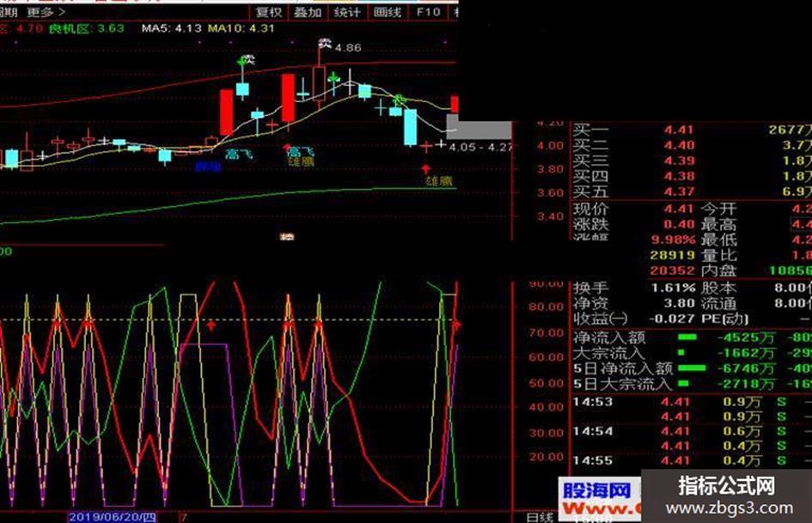Select the 买一 bid row

[x=692, y=130]
